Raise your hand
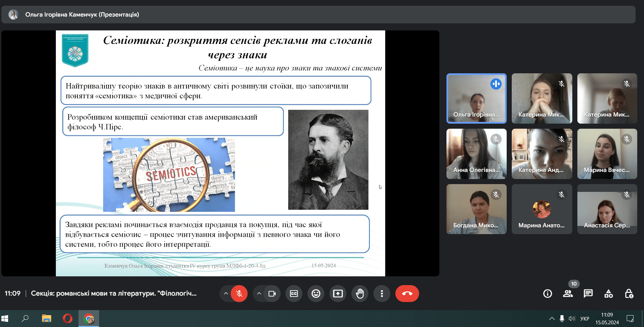This screenshot has height=327, width=644. click(x=360, y=294)
